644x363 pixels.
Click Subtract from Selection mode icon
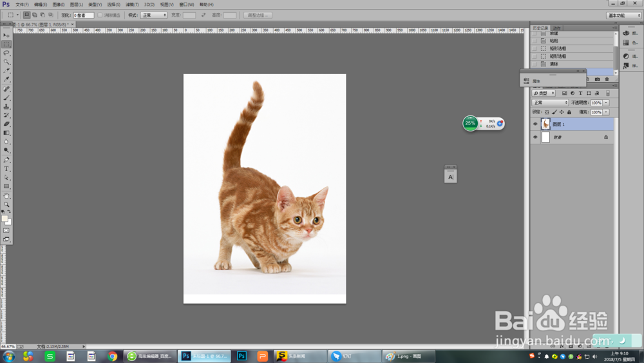pyautogui.click(x=43, y=15)
